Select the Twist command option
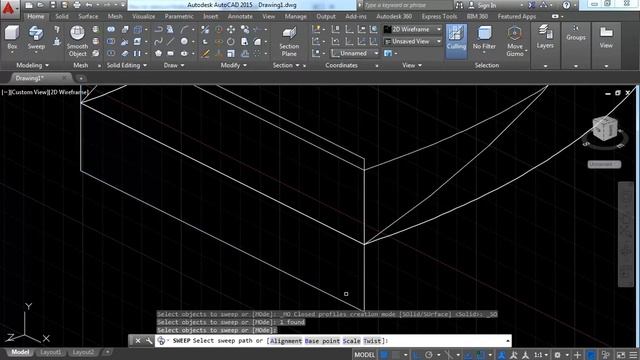 coord(372,341)
